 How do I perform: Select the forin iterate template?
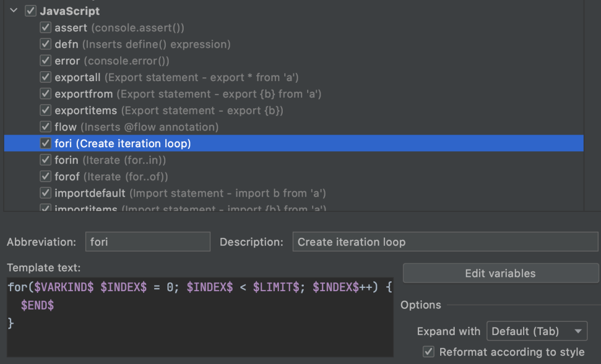point(110,160)
